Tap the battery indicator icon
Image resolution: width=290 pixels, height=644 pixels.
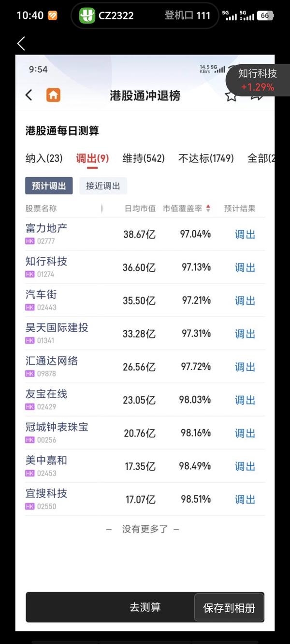click(265, 15)
